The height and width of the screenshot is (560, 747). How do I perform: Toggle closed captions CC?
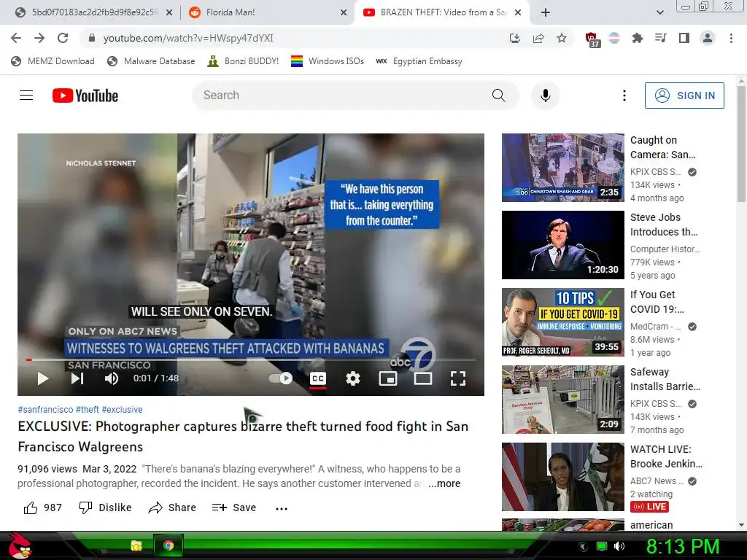(x=318, y=378)
